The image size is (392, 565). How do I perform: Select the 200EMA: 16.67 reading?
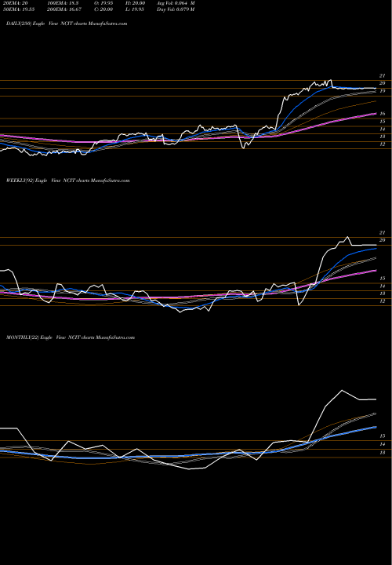[x=64, y=9]
